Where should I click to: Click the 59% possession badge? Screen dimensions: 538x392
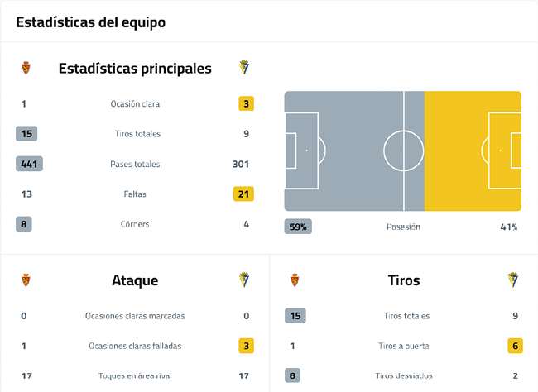pos(298,227)
